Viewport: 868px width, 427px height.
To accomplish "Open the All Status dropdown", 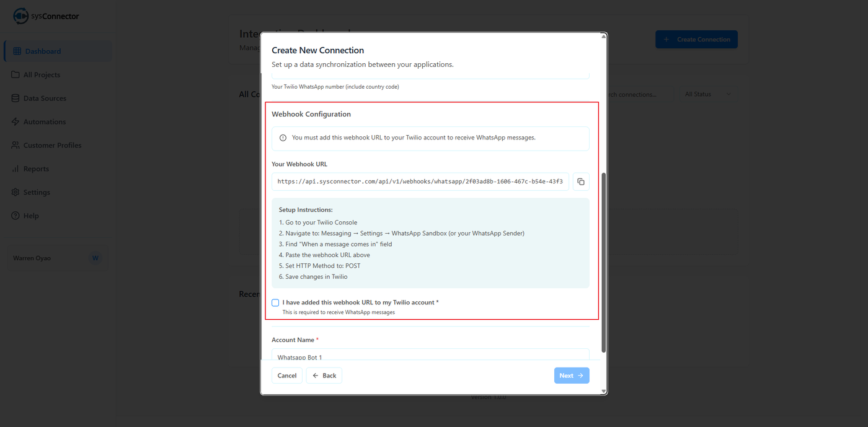I will click(707, 94).
